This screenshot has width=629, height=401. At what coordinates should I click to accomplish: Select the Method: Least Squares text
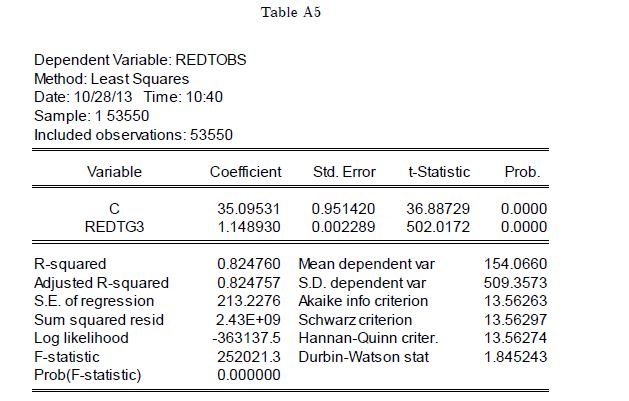(111, 78)
